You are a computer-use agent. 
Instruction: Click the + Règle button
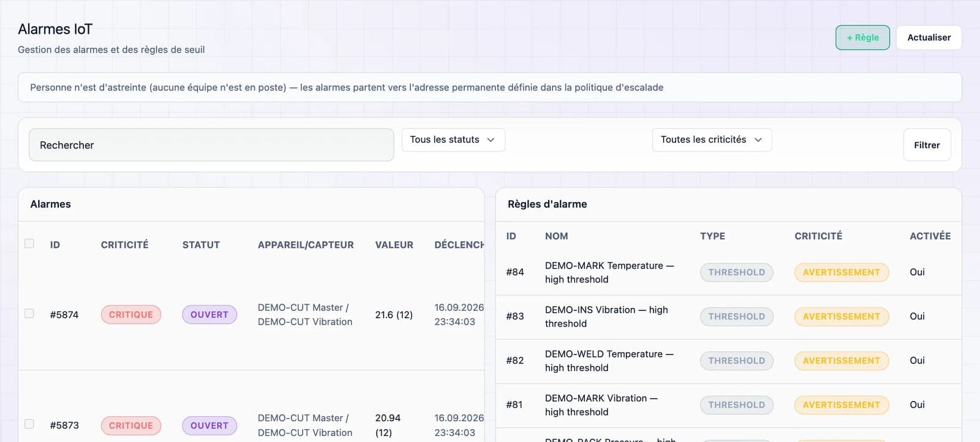click(862, 37)
